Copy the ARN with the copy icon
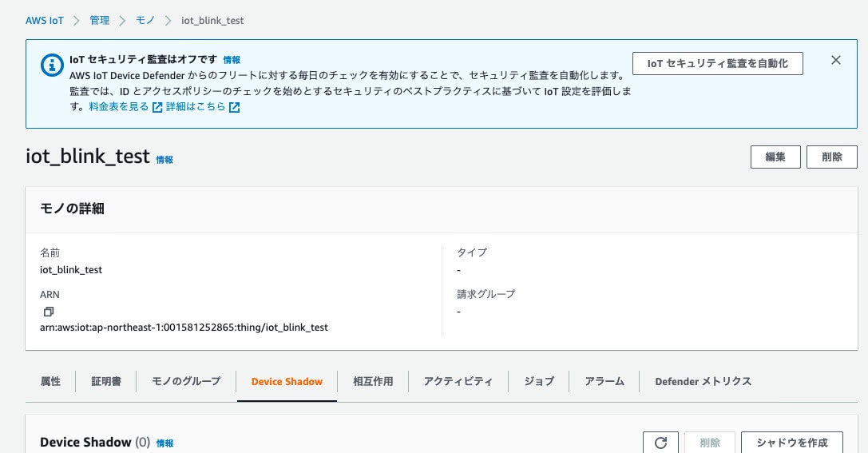Viewport: 868px width, 453px height. pyautogui.click(x=49, y=312)
